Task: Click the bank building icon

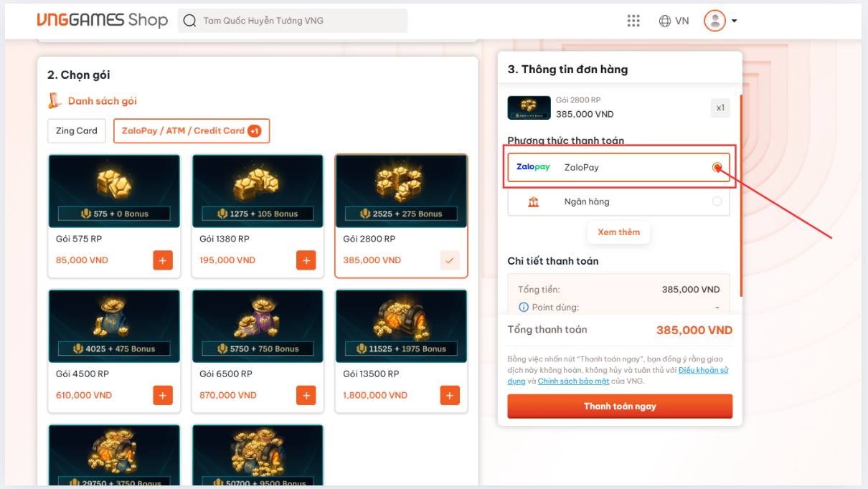Action: [x=533, y=201]
